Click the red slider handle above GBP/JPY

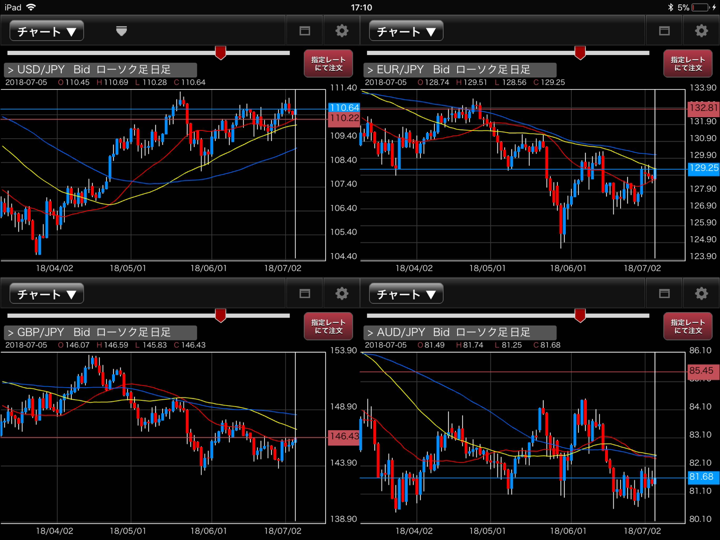220,315
